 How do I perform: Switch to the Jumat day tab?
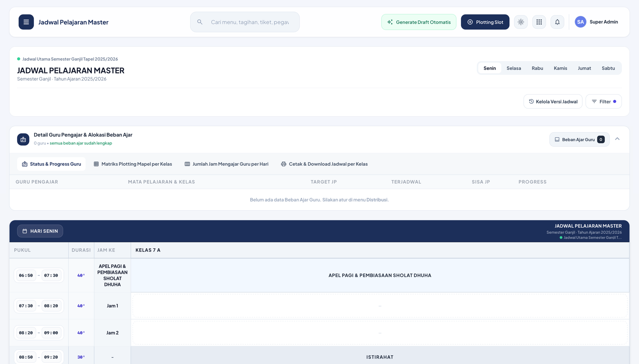584,68
